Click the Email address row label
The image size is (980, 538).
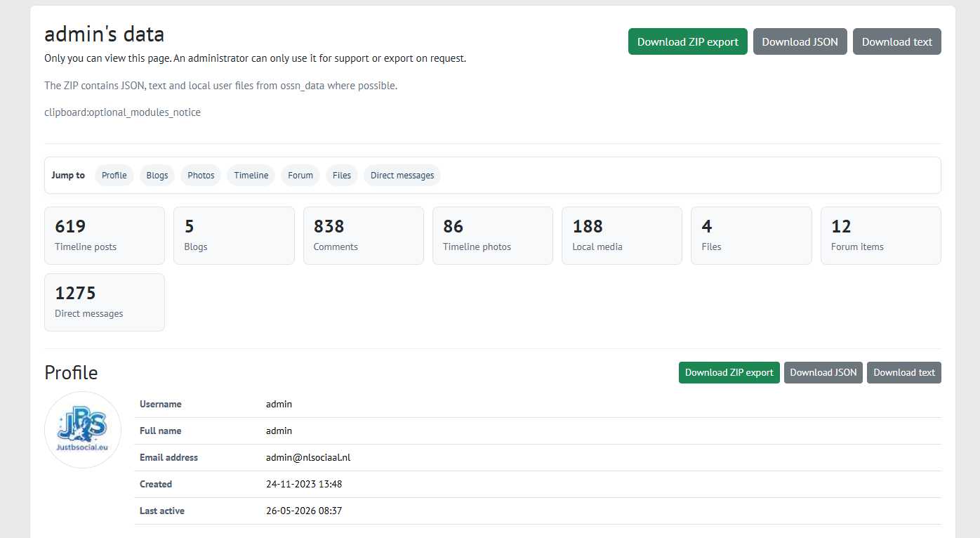[x=168, y=457]
